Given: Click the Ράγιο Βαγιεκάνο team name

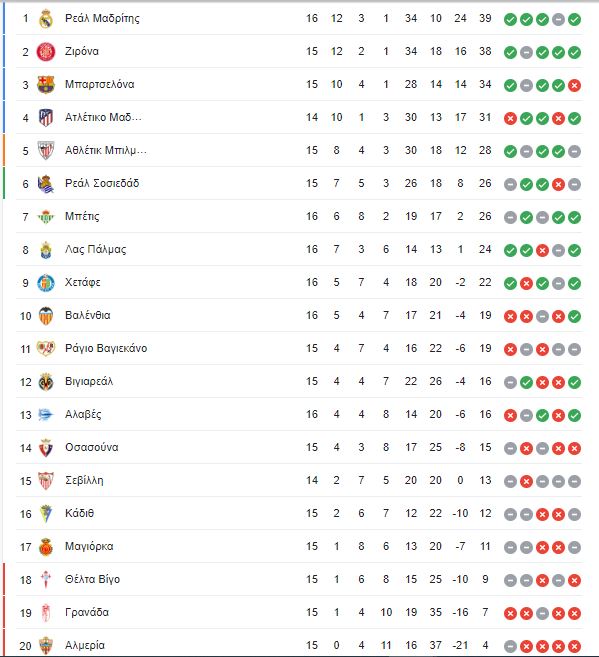Looking at the screenshot, I should coord(106,349).
